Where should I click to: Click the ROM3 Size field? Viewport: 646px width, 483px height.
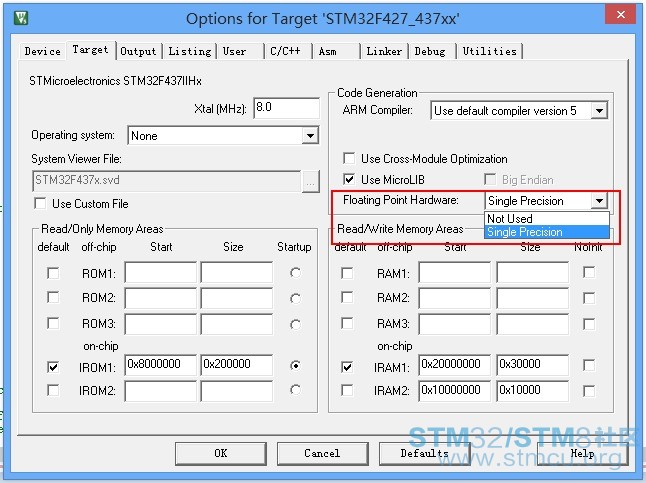point(236,324)
